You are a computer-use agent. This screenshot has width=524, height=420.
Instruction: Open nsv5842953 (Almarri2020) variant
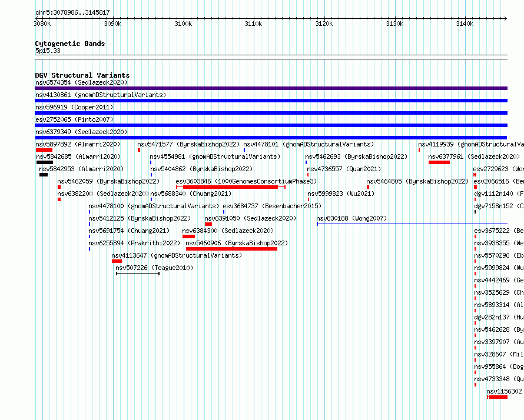tap(81, 169)
